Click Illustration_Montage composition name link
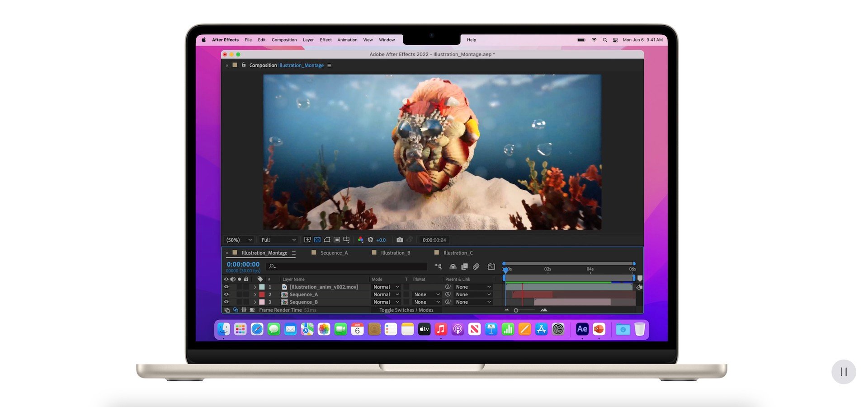Screen dimensions: 868x407 coord(301,65)
